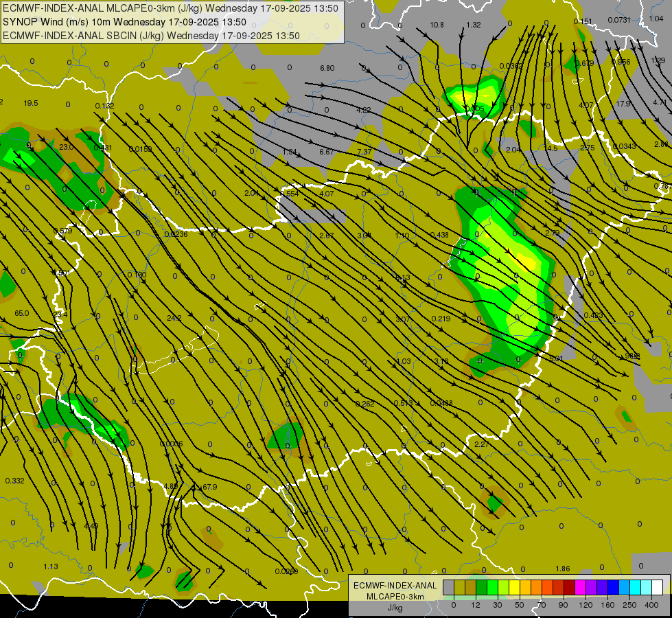
Task: Select the 0.579 value on the map
Action: [63, 231]
